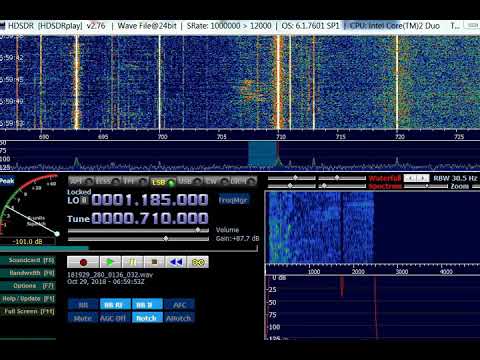Click the Tune frequency display 0000.710.000
The height and width of the screenshot is (360, 480).
(x=150, y=219)
